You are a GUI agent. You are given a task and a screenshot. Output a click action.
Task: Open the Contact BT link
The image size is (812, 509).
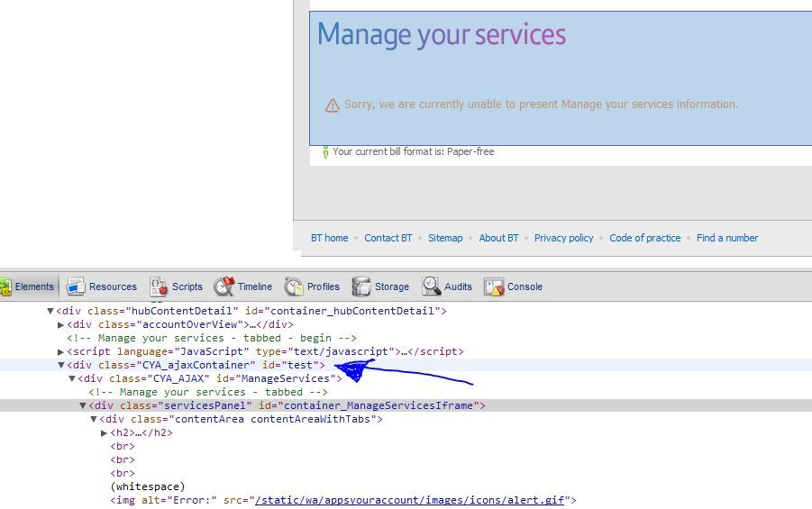coord(388,238)
